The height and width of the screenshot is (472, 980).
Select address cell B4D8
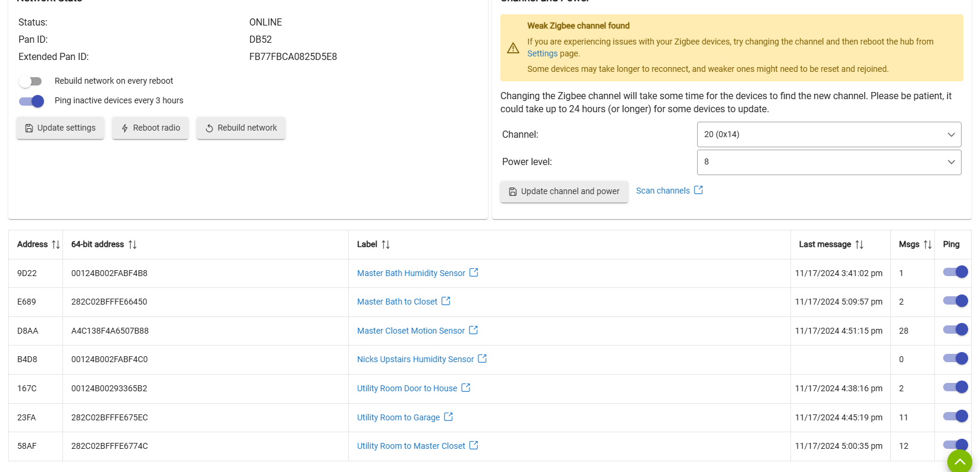(27, 359)
